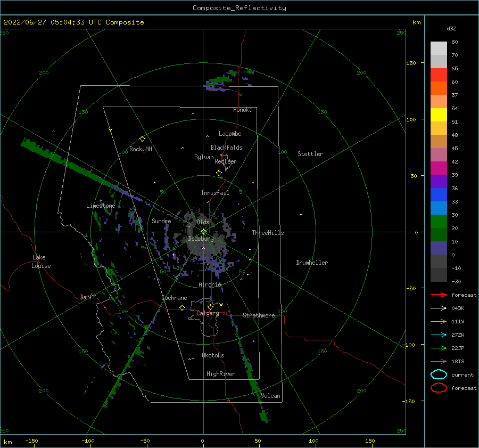The image size is (479, 448).
Task: Click the Drumheller label
Action: [312, 263]
